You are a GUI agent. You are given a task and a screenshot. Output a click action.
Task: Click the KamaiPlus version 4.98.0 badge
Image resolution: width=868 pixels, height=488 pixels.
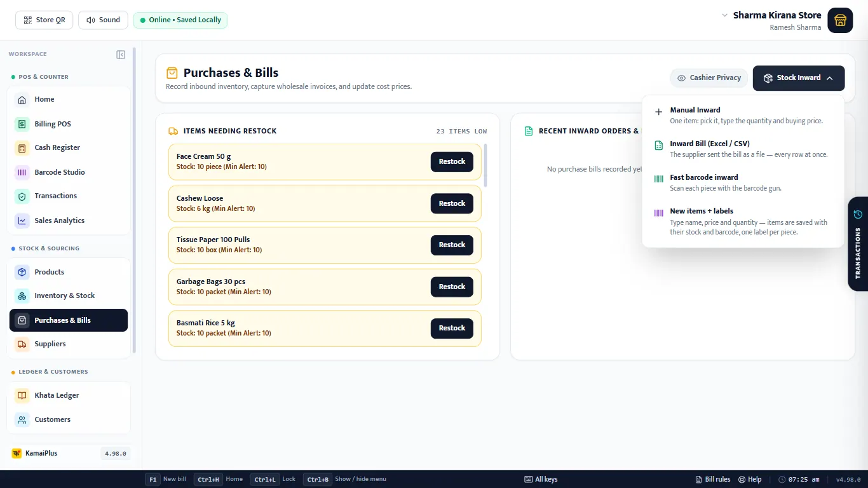tap(116, 454)
